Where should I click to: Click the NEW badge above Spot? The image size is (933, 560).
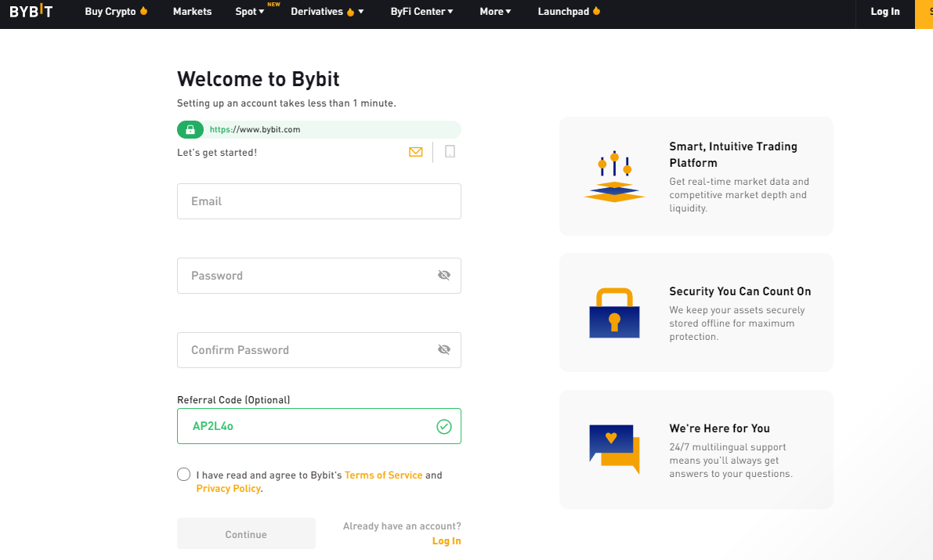pos(273,4)
